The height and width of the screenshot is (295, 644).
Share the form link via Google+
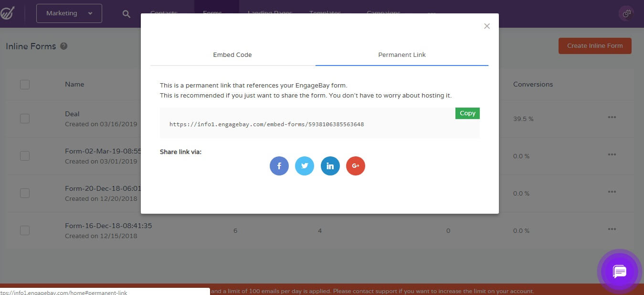click(355, 165)
